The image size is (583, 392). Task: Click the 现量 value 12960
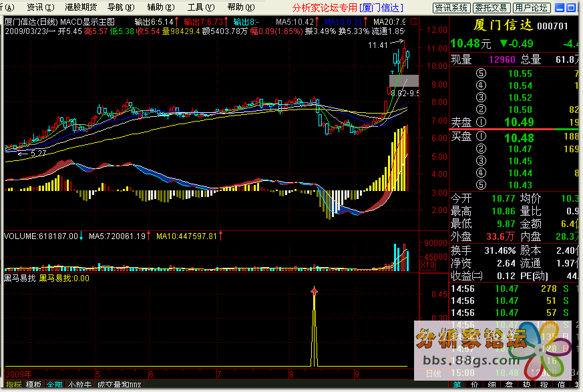(502, 59)
